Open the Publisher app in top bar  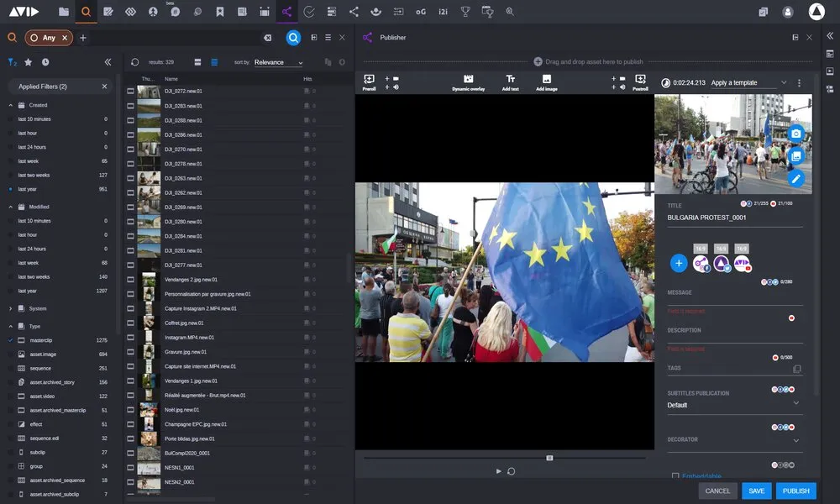pos(287,12)
